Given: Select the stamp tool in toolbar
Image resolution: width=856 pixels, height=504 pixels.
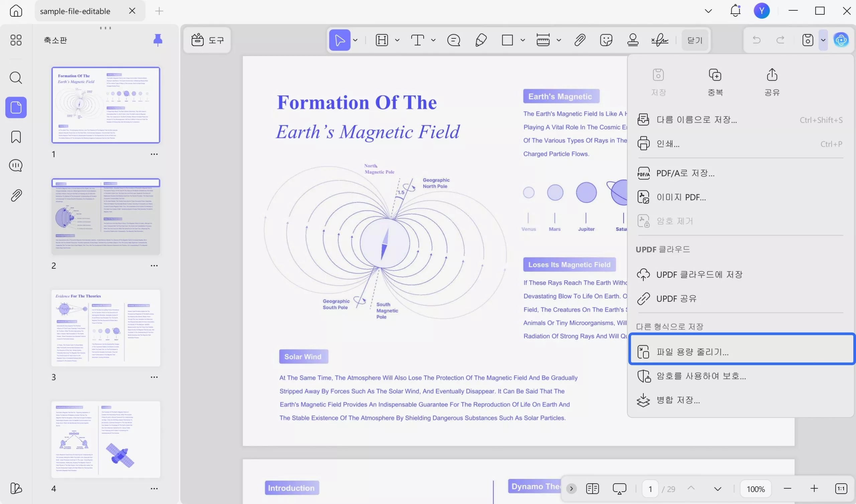Looking at the screenshot, I should tap(633, 40).
